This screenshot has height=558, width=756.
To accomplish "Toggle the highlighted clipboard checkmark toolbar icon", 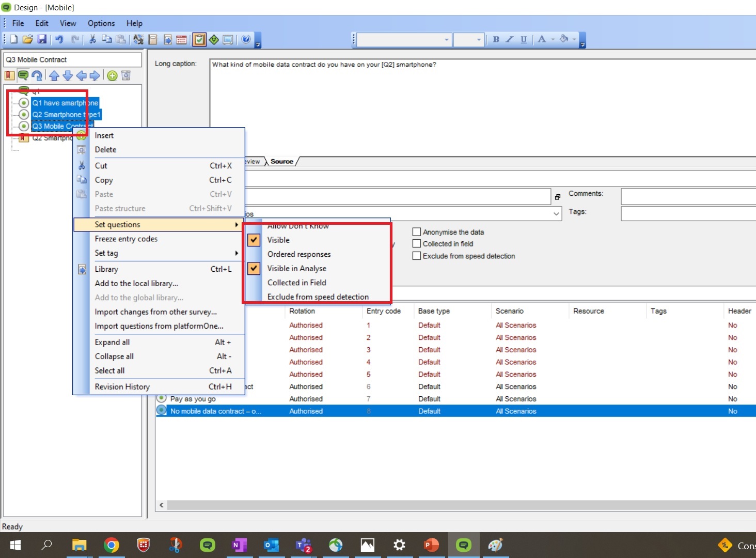I will click(x=199, y=39).
